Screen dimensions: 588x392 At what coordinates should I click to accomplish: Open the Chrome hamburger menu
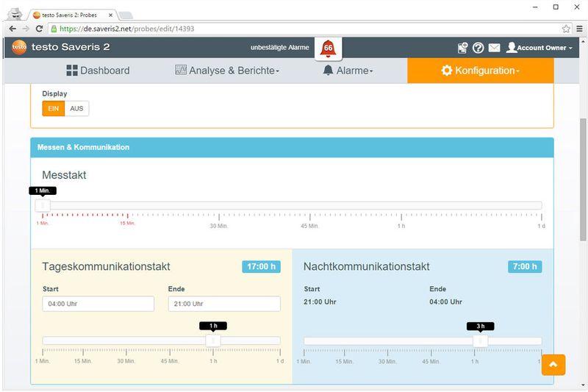pyautogui.click(x=579, y=29)
